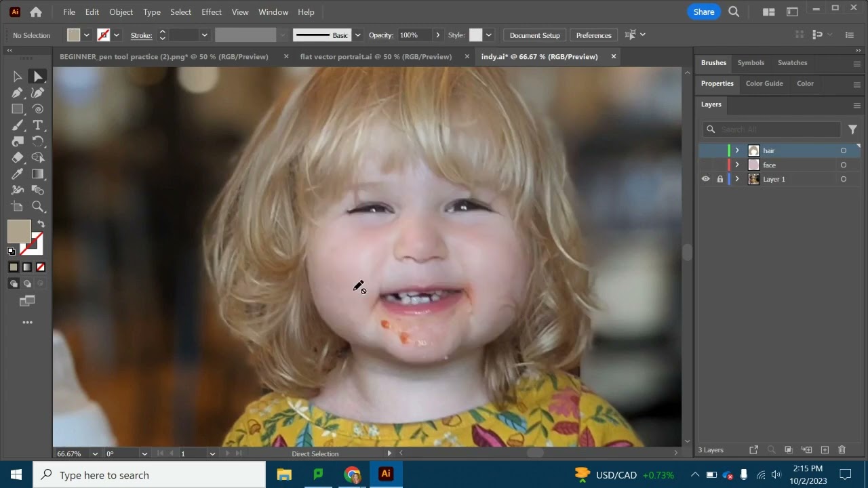Click the large Fill color swatch in toolbar

pyautogui.click(x=19, y=232)
